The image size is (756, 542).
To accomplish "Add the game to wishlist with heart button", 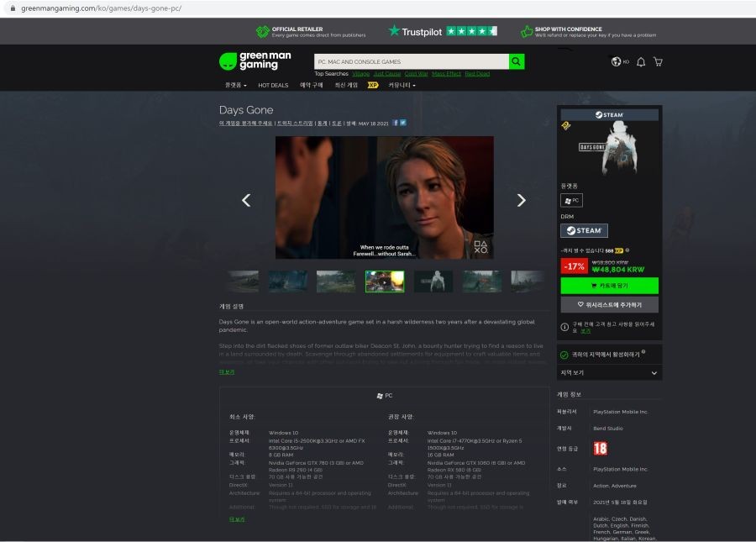I will tap(610, 305).
